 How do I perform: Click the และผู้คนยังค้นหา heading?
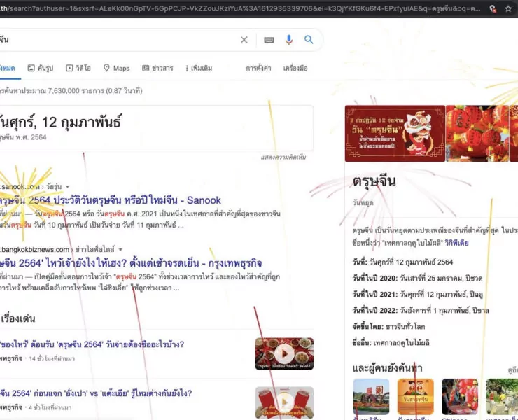tap(387, 368)
